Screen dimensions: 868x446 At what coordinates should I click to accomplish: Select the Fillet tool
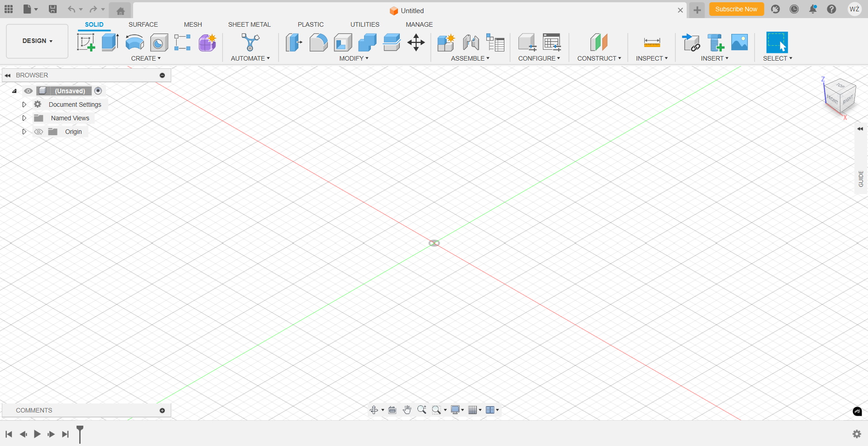pyautogui.click(x=318, y=43)
